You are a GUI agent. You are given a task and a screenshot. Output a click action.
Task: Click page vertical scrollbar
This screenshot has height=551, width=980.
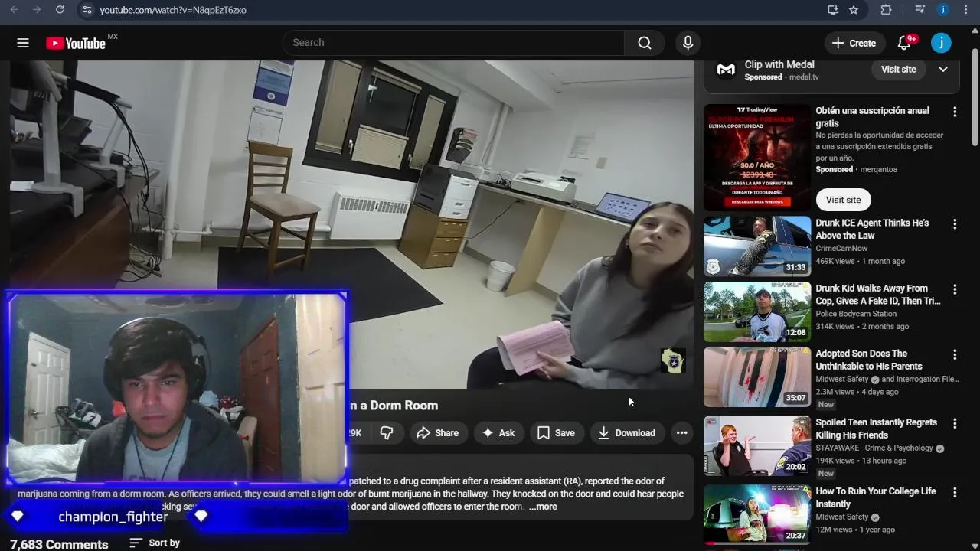975,96
